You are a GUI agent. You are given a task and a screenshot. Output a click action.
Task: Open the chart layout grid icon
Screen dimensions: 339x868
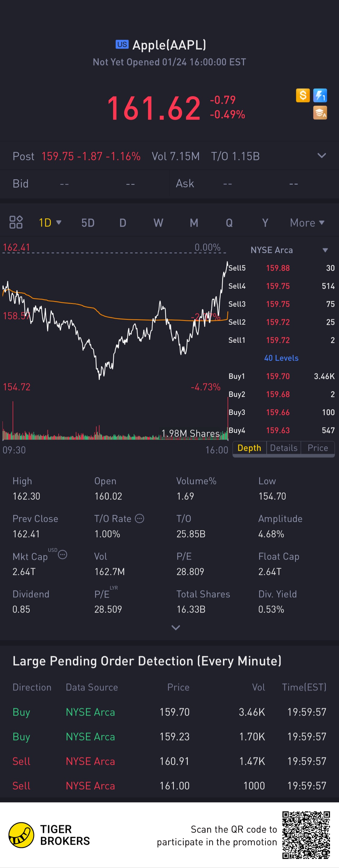(x=16, y=222)
